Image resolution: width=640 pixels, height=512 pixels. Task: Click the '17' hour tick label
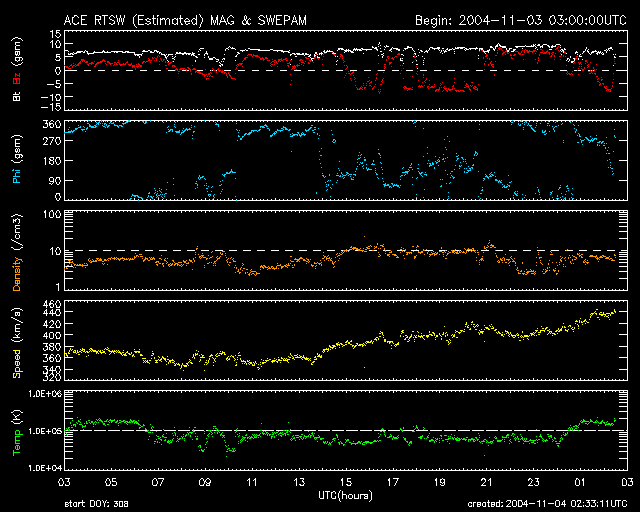click(x=393, y=482)
